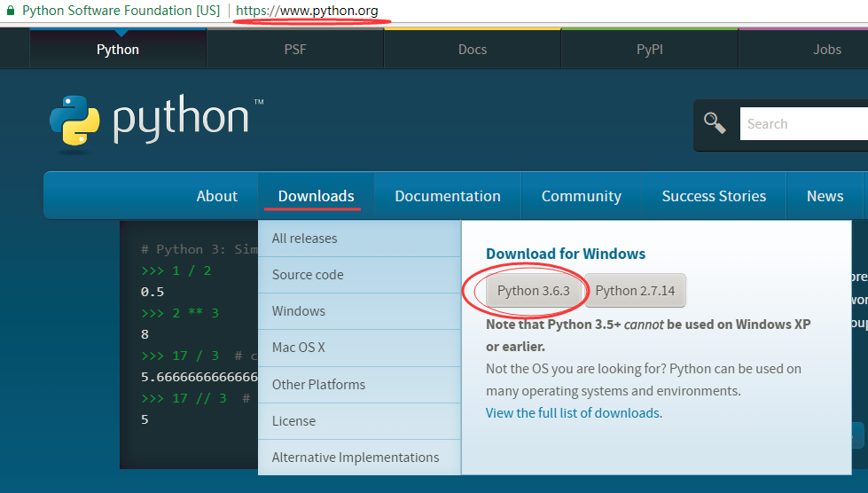
Task: Select License menu entry
Action: click(x=359, y=421)
